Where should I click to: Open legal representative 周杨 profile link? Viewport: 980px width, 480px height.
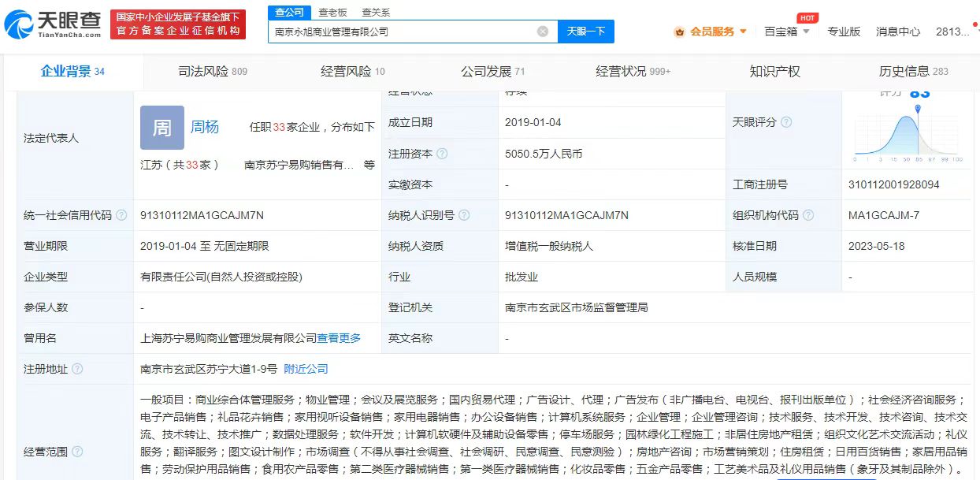[x=205, y=127]
